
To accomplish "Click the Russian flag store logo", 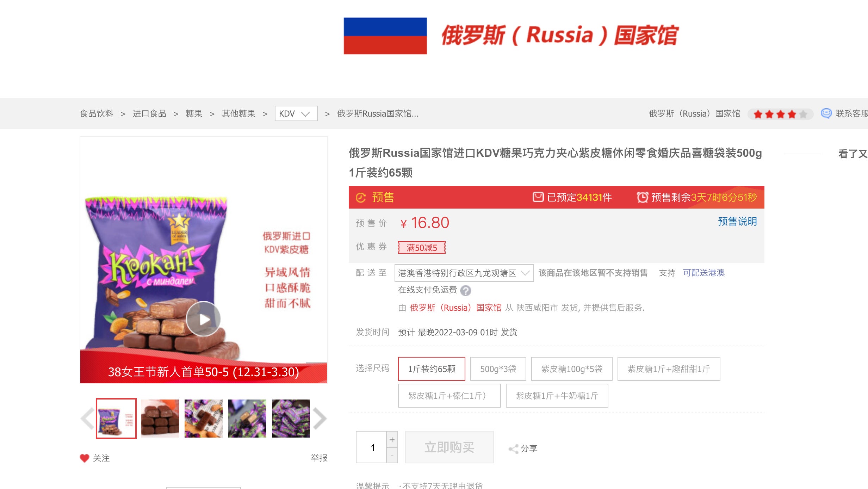I will [385, 36].
